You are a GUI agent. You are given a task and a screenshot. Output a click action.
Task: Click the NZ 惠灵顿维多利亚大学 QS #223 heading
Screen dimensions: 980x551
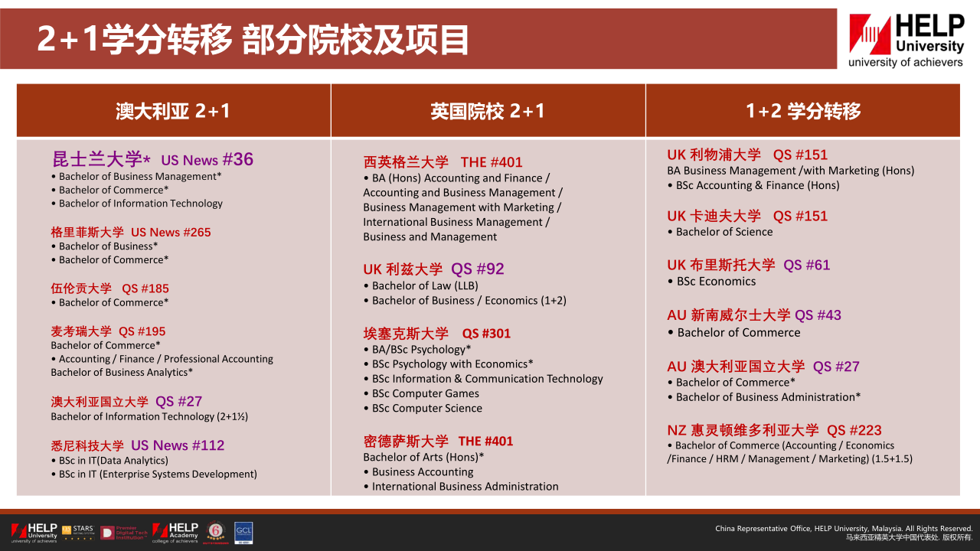click(774, 430)
